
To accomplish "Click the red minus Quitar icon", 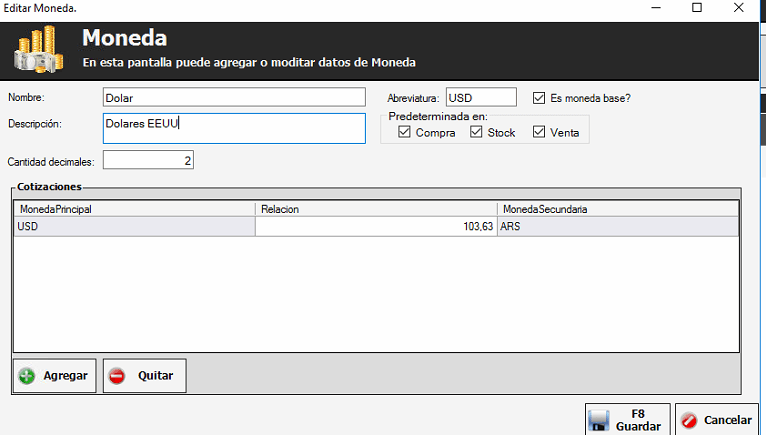I will tap(117, 376).
